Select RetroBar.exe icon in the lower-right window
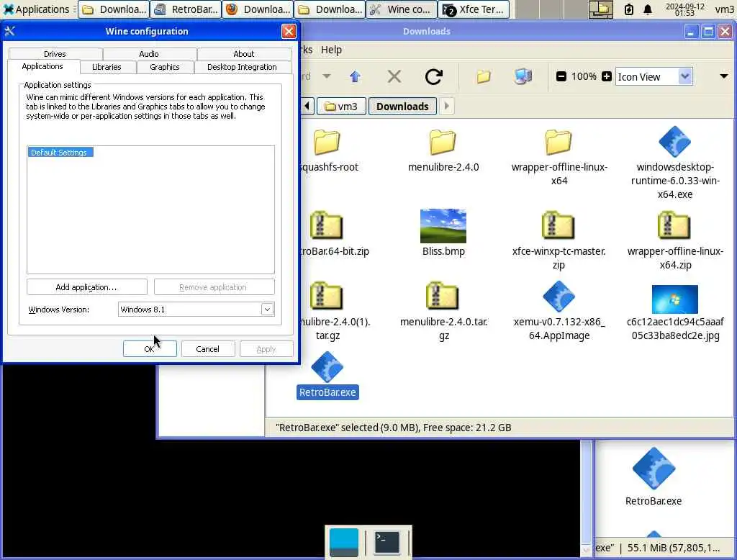Screen dimensions: 737x560 654,469
